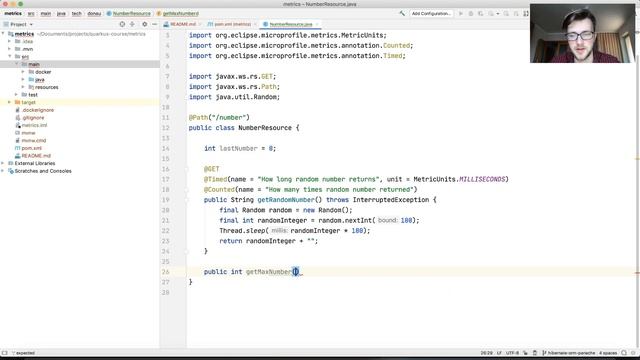Click the Select opened file target icon
Screen dimensions: 640x360
tap(122, 24)
